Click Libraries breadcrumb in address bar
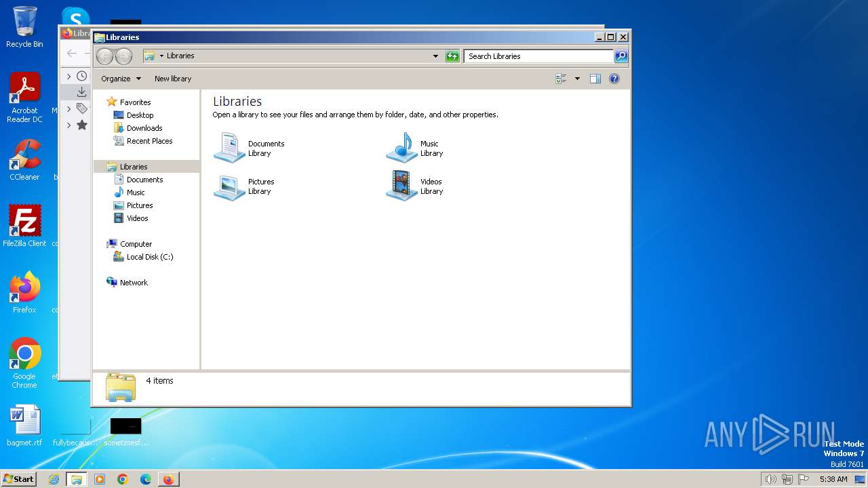 180,56
